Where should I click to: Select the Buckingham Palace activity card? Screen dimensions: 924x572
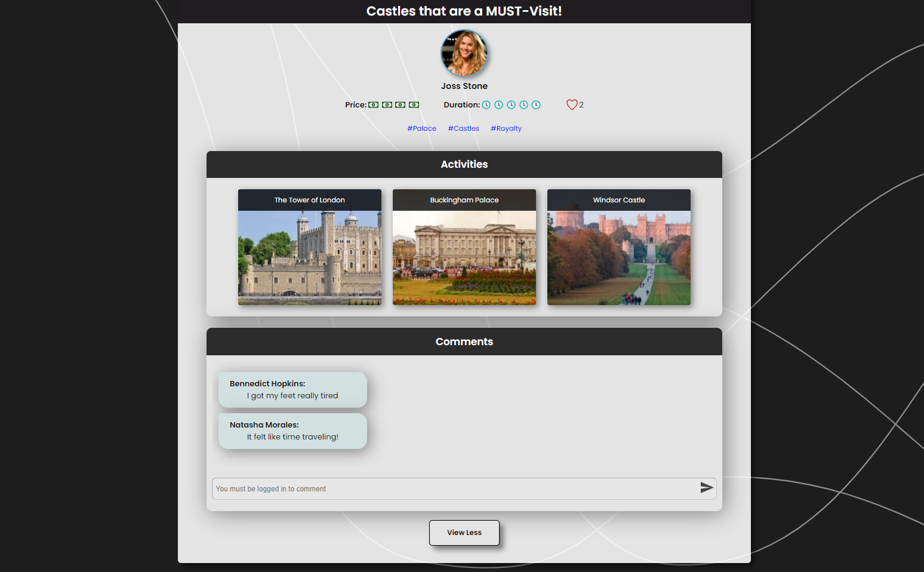[464, 247]
